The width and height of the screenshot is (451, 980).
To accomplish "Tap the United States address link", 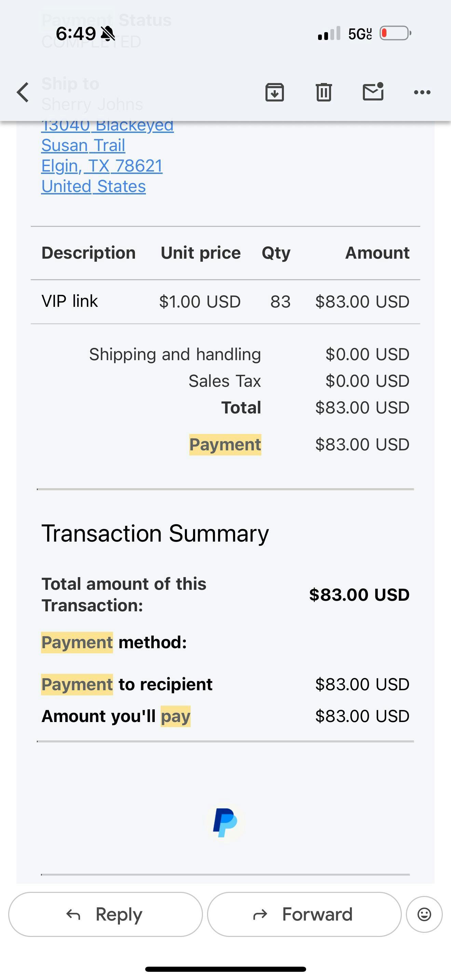I will [94, 187].
